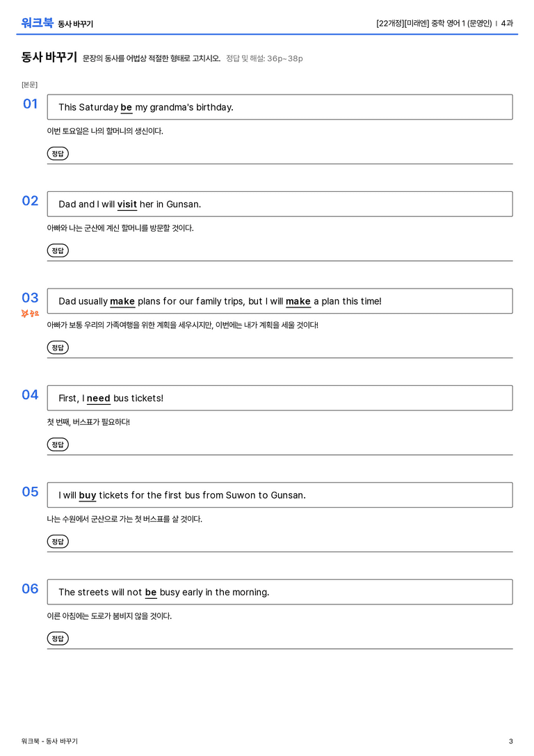Click question number 01

click(30, 104)
